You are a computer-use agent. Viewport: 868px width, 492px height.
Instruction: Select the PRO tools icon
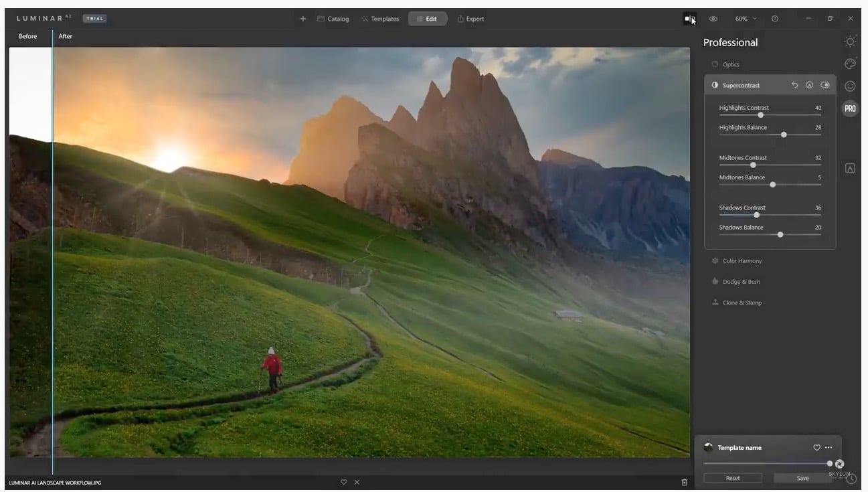pos(850,108)
